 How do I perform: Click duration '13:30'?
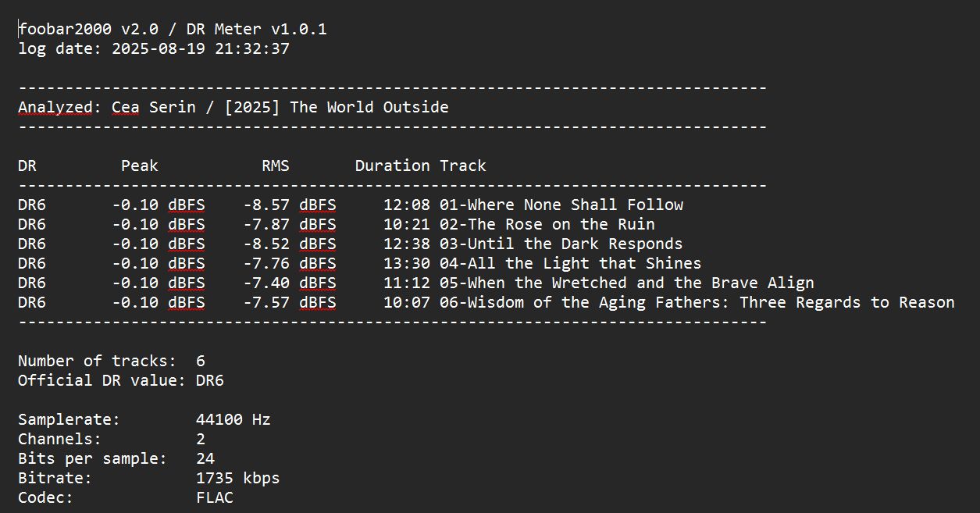pyautogui.click(x=407, y=263)
